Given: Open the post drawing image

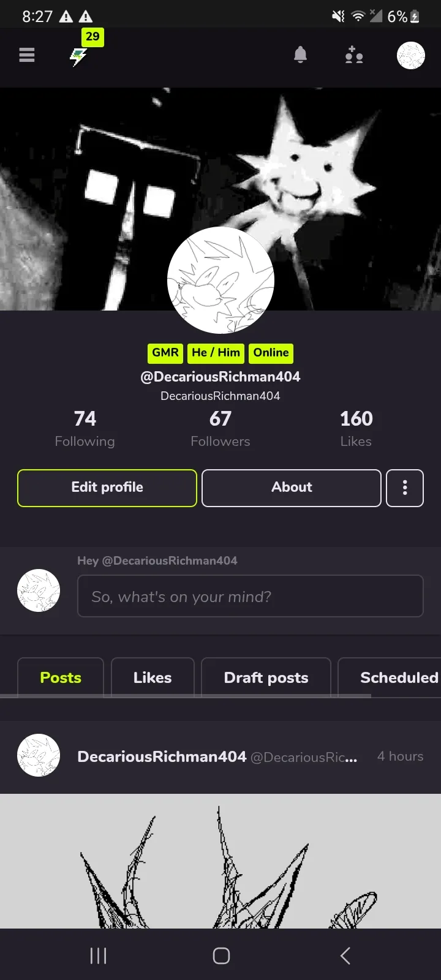Looking at the screenshot, I should tap(221, 861).
